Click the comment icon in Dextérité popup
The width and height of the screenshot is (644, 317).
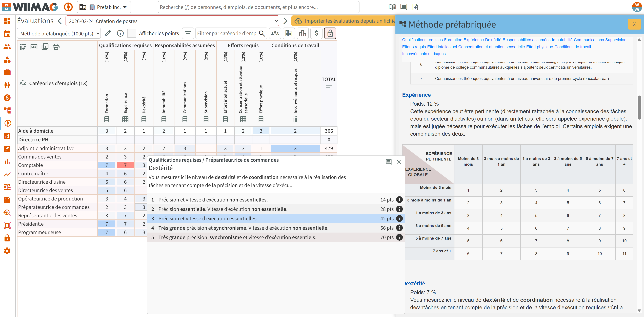(x=389, y=162)
